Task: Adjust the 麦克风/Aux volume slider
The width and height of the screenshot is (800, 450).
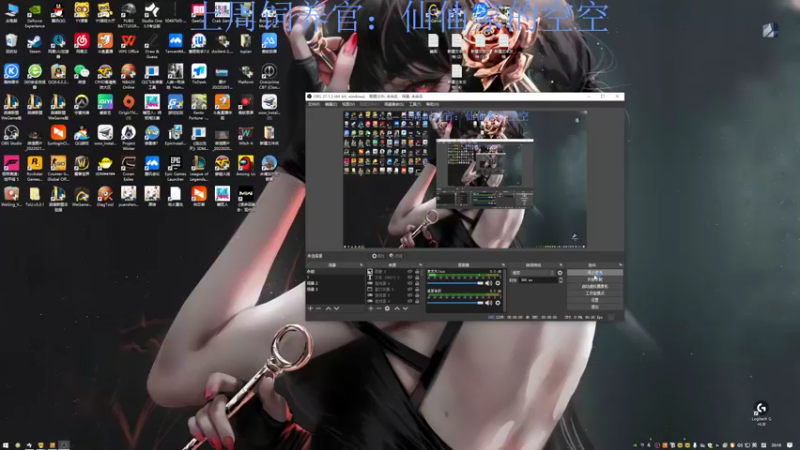Action: [455, 283]
